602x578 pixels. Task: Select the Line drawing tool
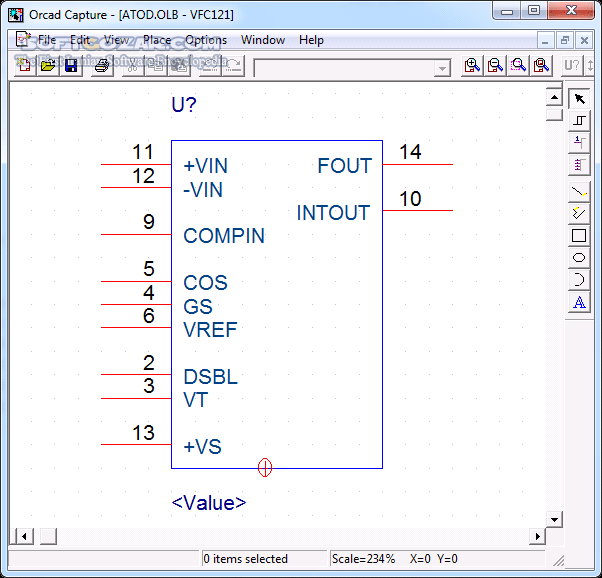(579, 190)
